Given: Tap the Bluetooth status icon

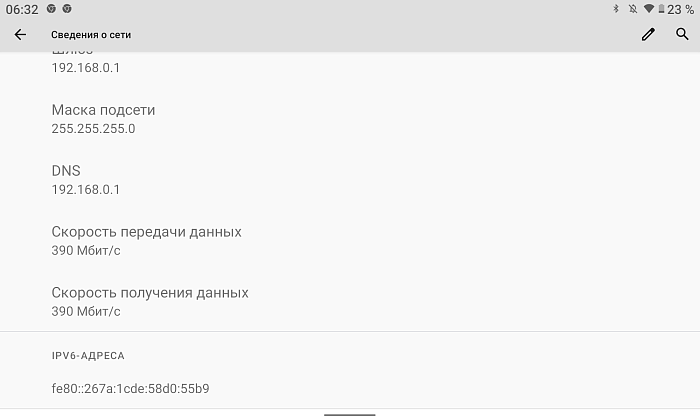Looking at the screenshot, I should click(x=616, y=9).
